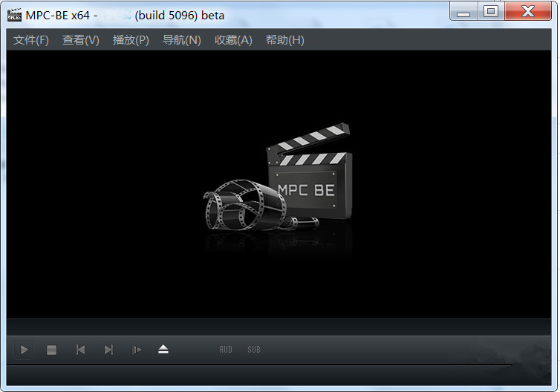Select audio track via AUD button
The image size is (560, 392).
226,350
